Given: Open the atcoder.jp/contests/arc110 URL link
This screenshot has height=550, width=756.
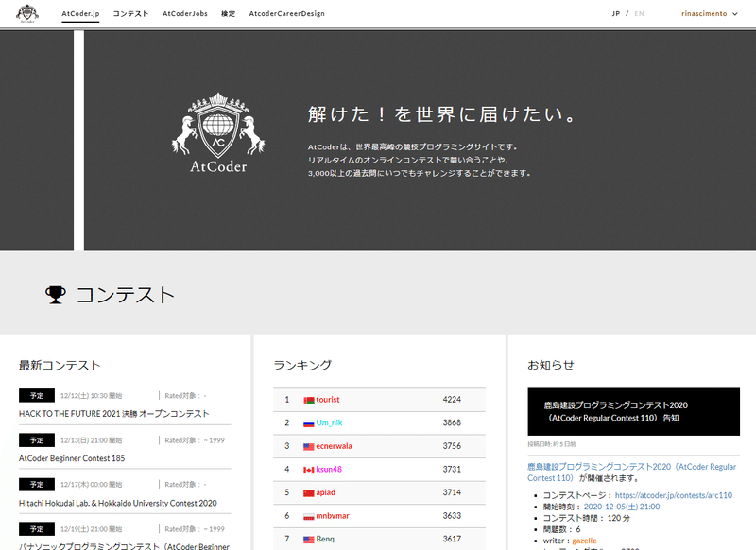Looking at the screenshot, I should point(674,495).
